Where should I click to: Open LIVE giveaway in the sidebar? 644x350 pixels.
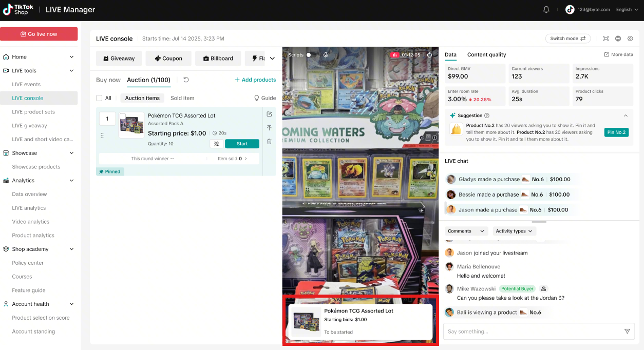point(29,126)
